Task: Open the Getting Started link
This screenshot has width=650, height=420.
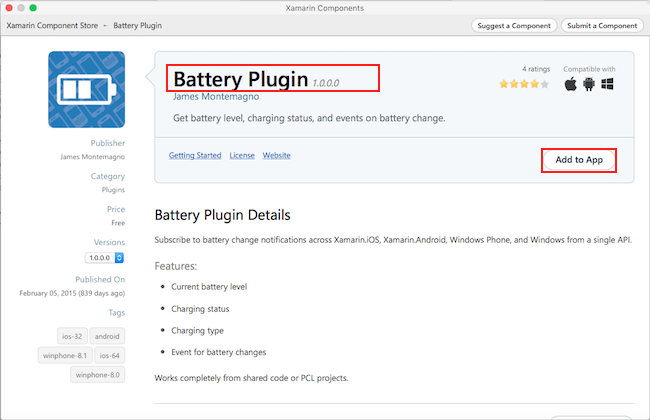Action: coord(195,156)
